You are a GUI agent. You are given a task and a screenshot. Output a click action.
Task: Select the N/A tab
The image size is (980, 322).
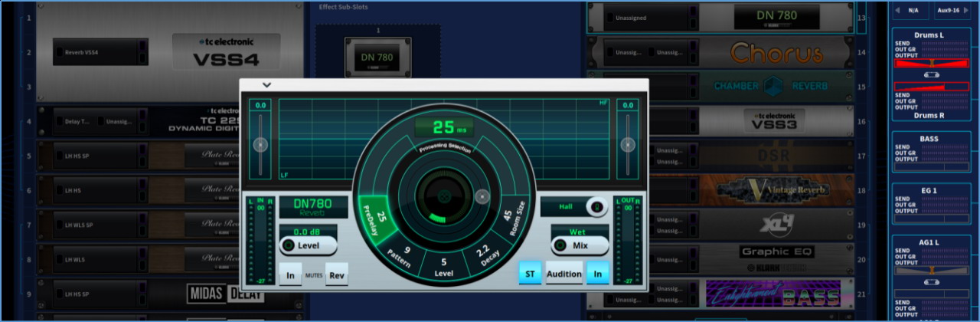pos(913,11)
